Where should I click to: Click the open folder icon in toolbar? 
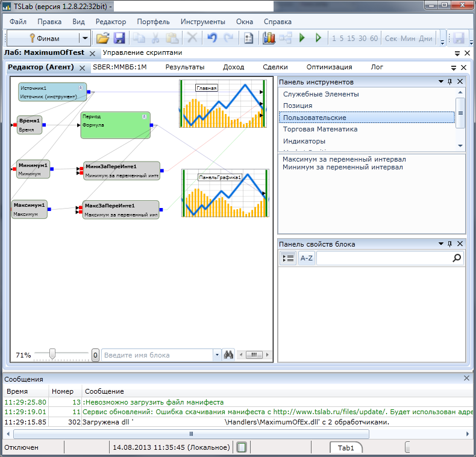point(103,38)
